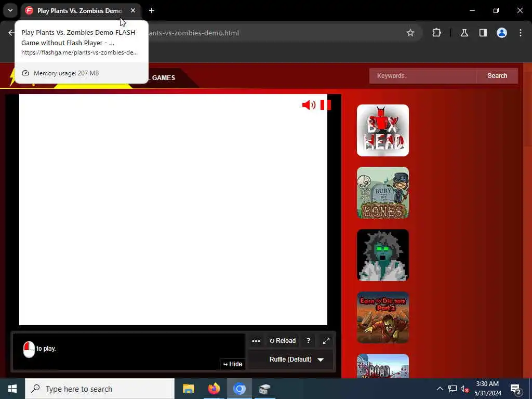Open the Bury My Bones game thumbnail
The height and width of the screenshot is (399, 532).
[x=383, y=193]
